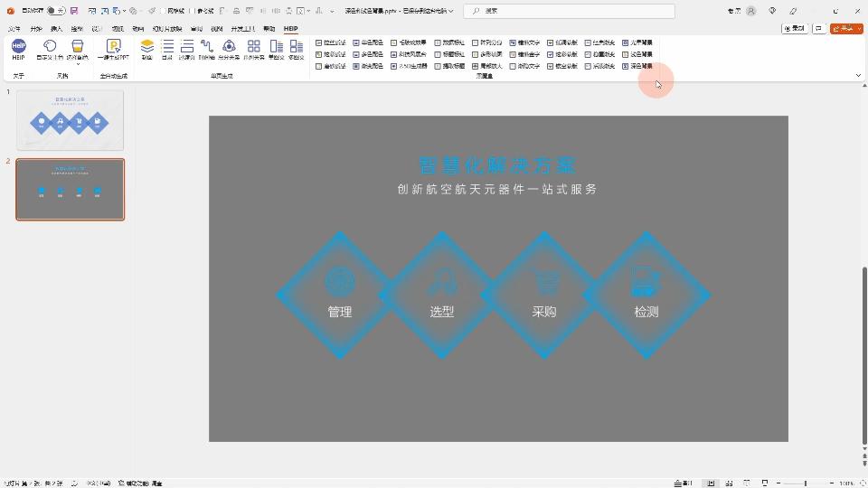Apply the 光晕背景 glow background tool

pyautogui.click(x=637, y=42)
